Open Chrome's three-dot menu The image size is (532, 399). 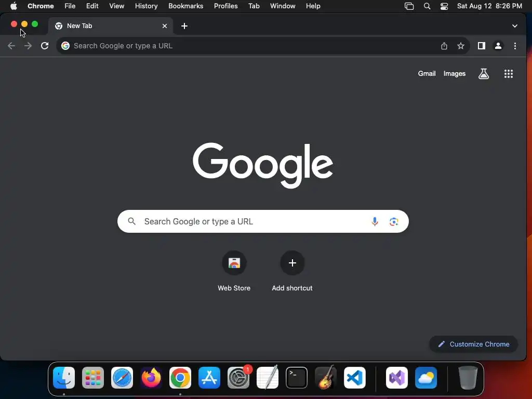point(515,46)
